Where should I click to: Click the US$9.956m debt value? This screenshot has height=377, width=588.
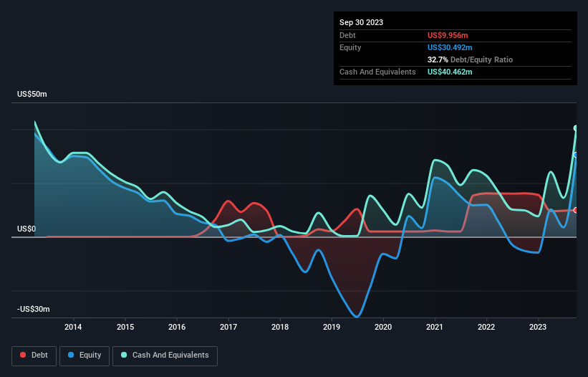click(x=448, y=35)
